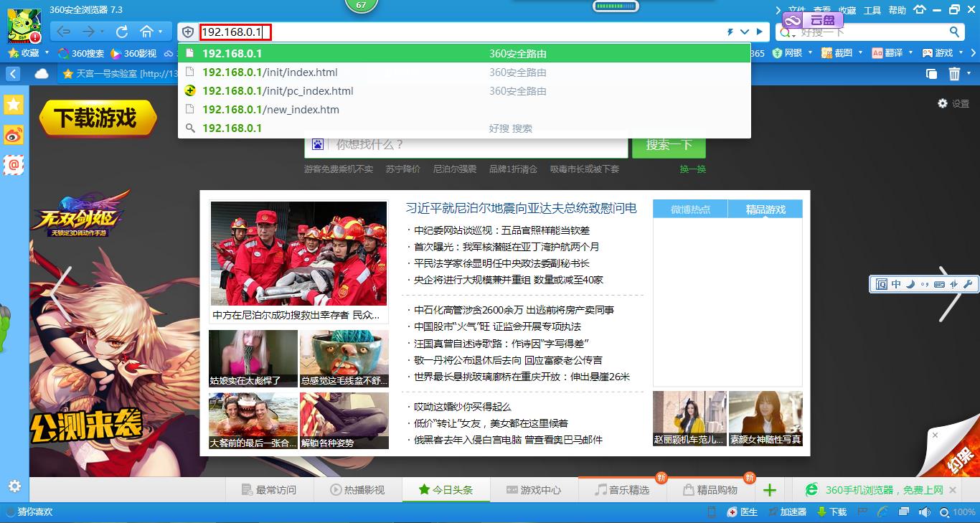This screenshot has width=980, height=523.
Task: Click the skin shirt icon in title bar
Action: click(920, 10)
